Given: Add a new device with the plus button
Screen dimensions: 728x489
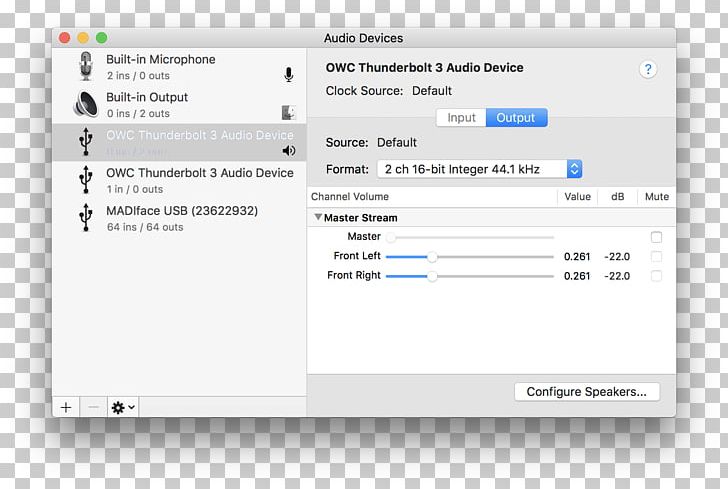Looking at the screenshot, I should point(66,407).
